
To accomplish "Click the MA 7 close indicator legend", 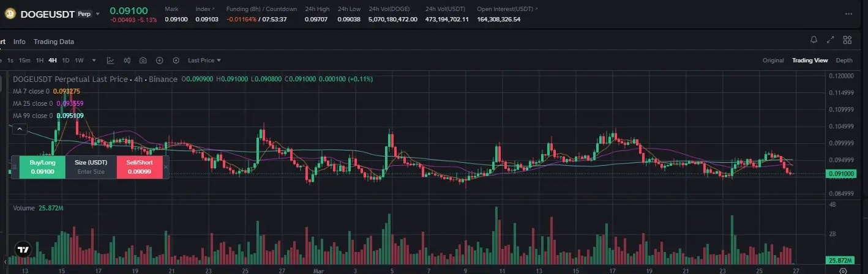I will tap(47, 91).
